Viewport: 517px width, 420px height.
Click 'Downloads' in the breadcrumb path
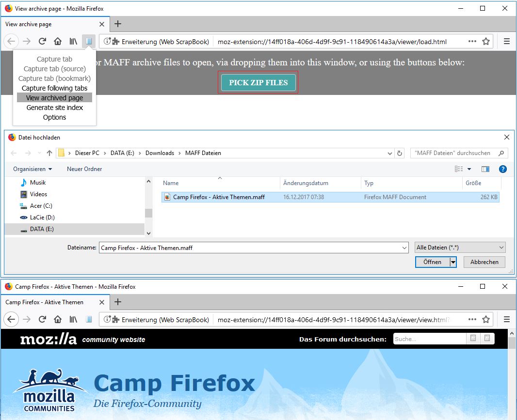click(x=160, y=153)
